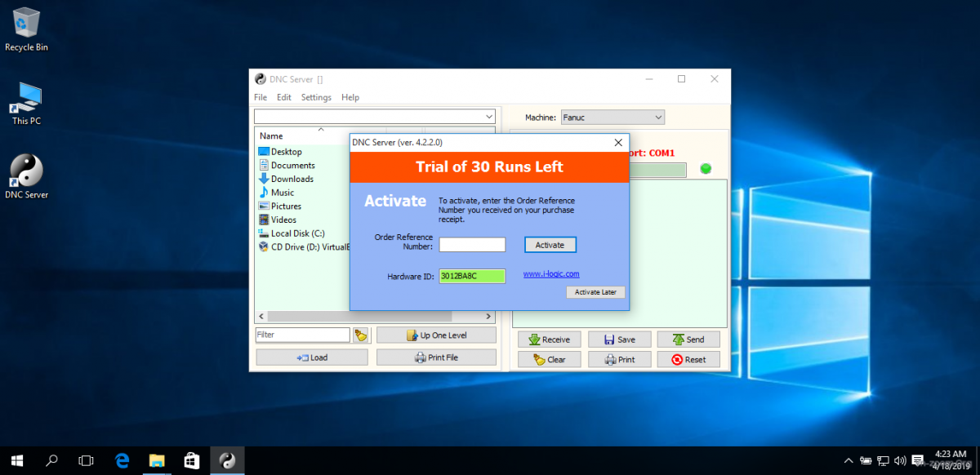Expand the Machine dropdown showing Fanuc

click(612, 118)
